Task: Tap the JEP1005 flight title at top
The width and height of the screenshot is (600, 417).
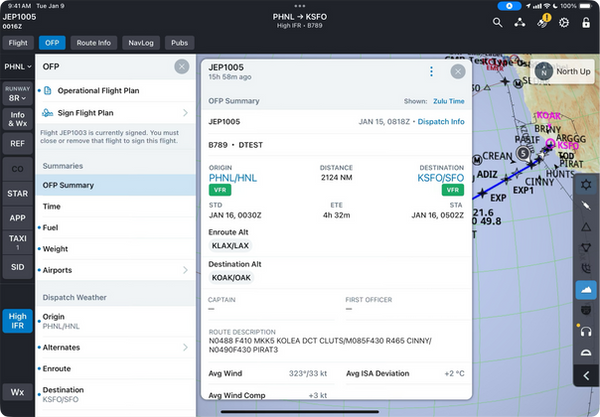Action: pyautogui.click(x=20, y=17)
